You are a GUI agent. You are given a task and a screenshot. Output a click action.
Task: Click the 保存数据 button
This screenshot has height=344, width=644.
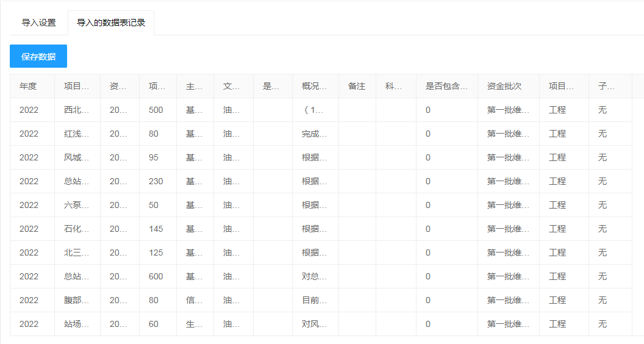click(x=38, y=56)
